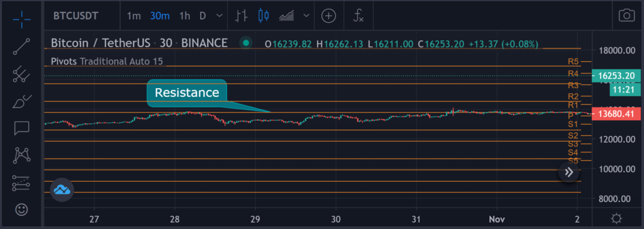Expand the timeframe dropdown arrow
Screen dimensions: 644x229
[219, 16]
